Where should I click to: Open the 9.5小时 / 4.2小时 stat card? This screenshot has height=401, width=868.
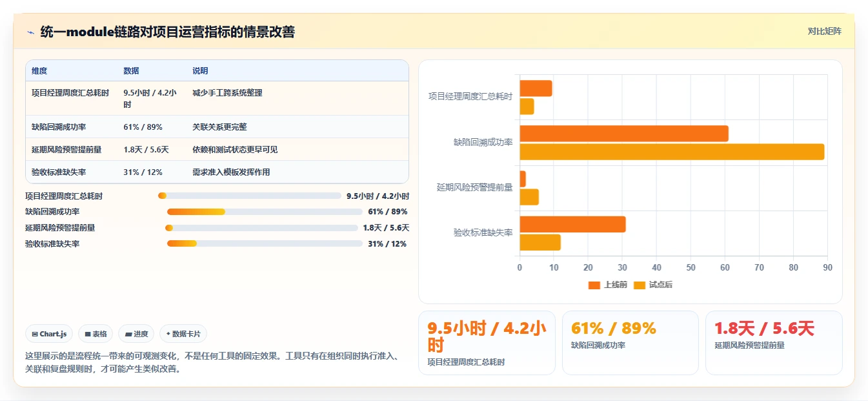coord(487,343)
